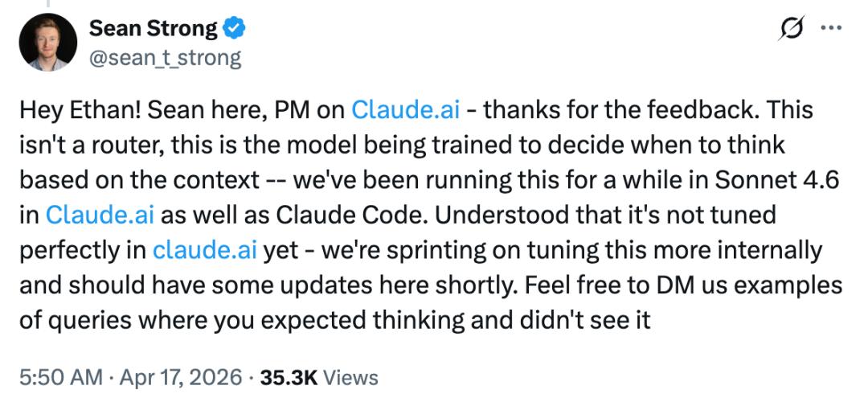The height and width of the screenshot is (406, 868).
Task: Visit the lowercase claude.ai link before "yet"
Action: coord(205,251)
